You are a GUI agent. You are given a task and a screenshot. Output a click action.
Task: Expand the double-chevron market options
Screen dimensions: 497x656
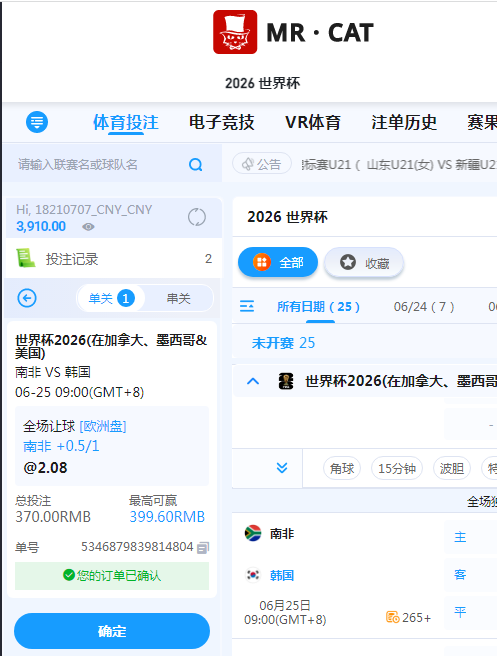(282, 468)
